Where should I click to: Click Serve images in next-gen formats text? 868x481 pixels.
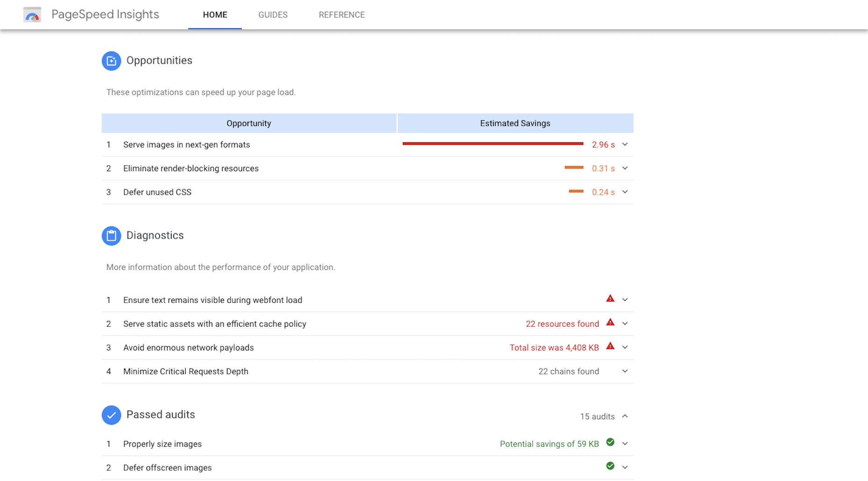(x=187, y=145)
